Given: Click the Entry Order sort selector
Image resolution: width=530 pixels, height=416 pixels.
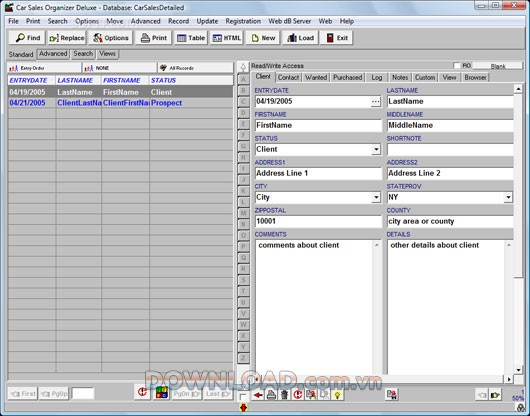Looking at the screenshot, I should [44, 68].
